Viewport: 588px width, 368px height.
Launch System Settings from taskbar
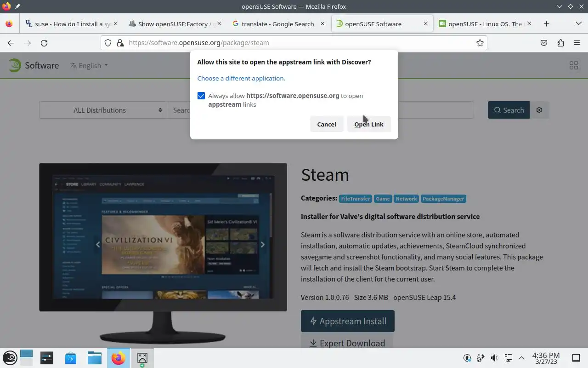tap(47, 358)
